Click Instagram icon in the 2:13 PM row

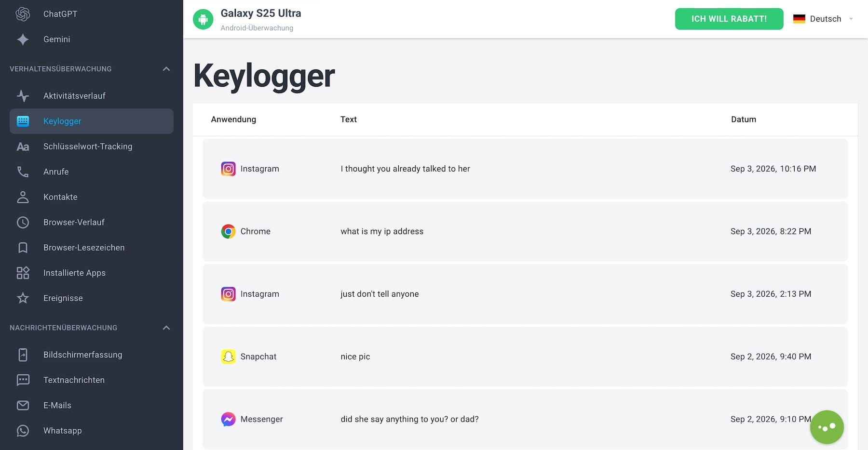228,294
